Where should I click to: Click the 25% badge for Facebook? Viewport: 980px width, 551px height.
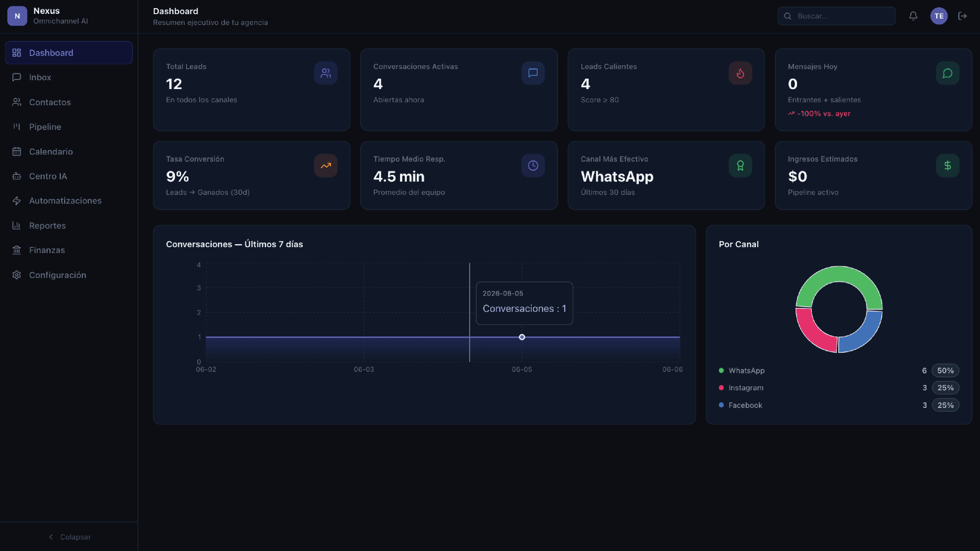945,405
